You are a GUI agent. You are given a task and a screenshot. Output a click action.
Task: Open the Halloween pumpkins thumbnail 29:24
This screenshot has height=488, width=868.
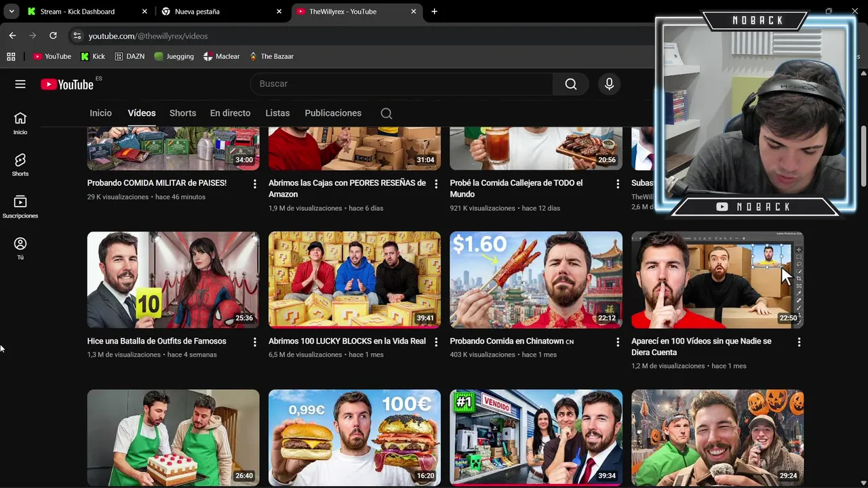click(x=717, y=438)
